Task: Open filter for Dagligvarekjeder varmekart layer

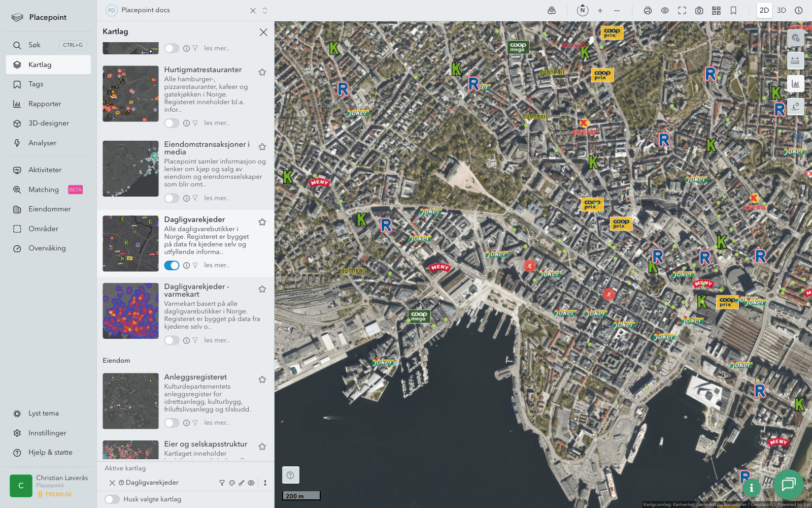Action: coord(195,340)
